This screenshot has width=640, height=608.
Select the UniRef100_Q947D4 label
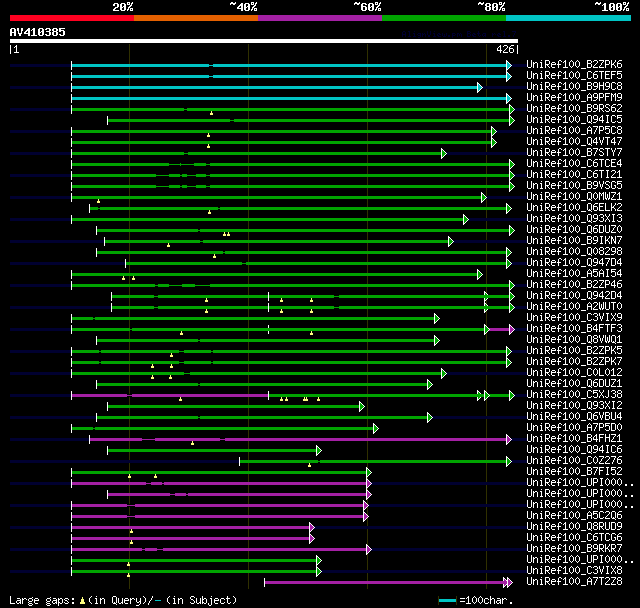click(574, 263)
